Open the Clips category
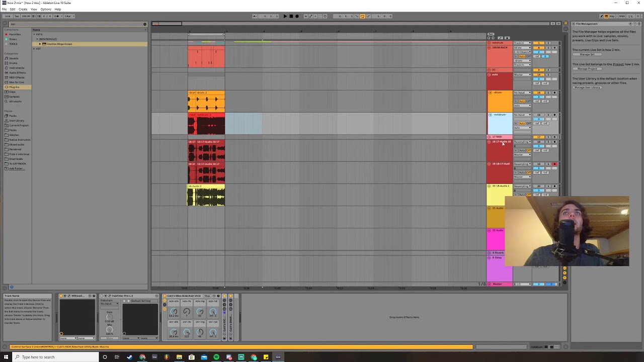644x362 pixels. (13, 92)
